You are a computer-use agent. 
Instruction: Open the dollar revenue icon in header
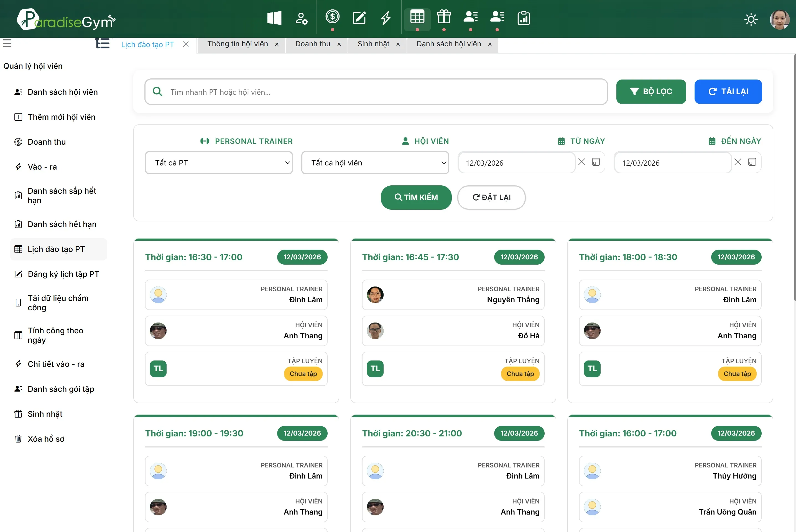(x=333, y=16)
